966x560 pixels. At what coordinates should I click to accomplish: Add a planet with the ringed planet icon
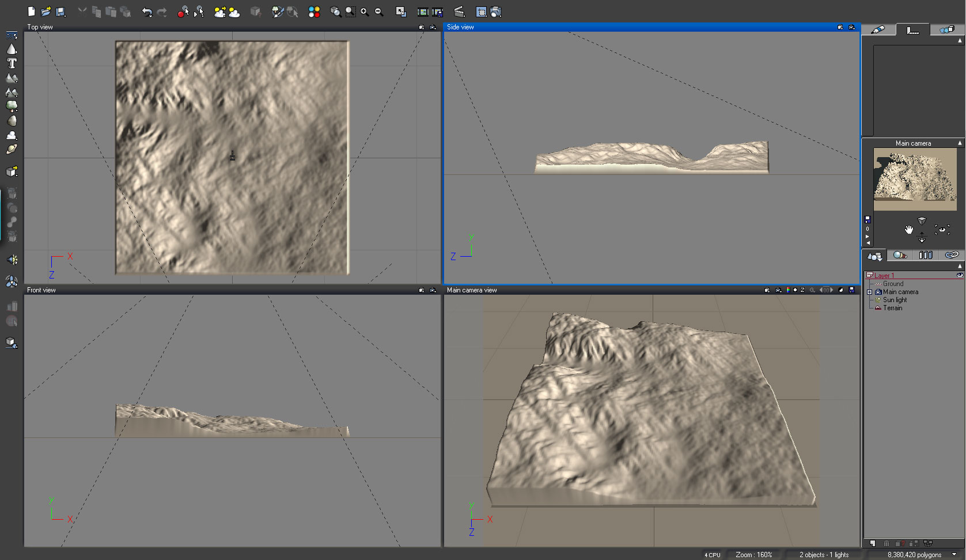click(x=12, y=150)
